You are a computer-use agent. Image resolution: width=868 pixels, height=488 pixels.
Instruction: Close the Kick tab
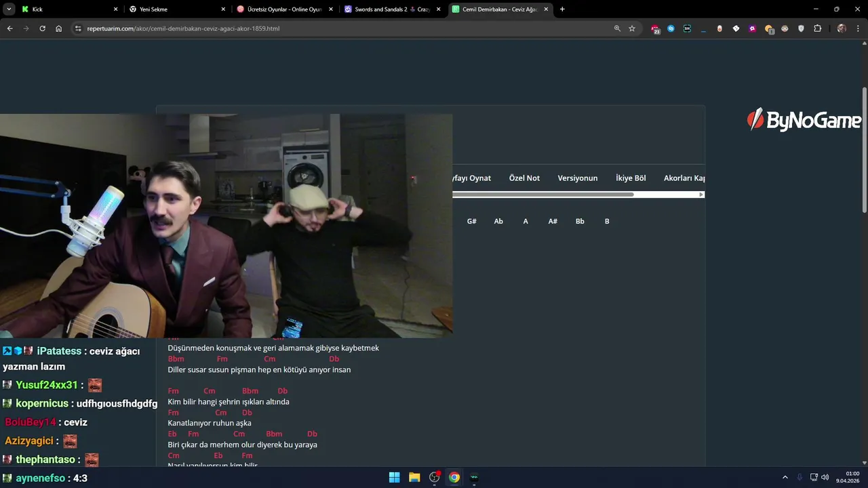tap(115, 9)
